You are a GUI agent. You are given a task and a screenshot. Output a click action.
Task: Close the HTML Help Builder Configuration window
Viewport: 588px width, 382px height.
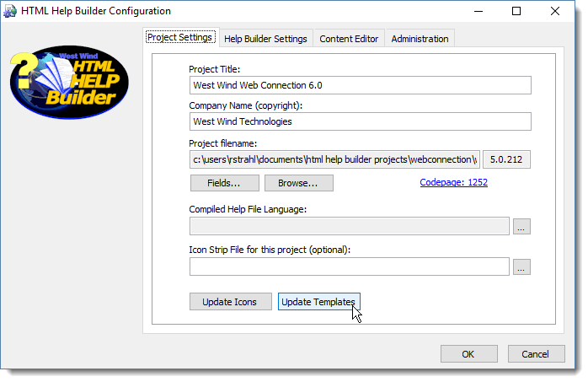(x=555, y=11)
